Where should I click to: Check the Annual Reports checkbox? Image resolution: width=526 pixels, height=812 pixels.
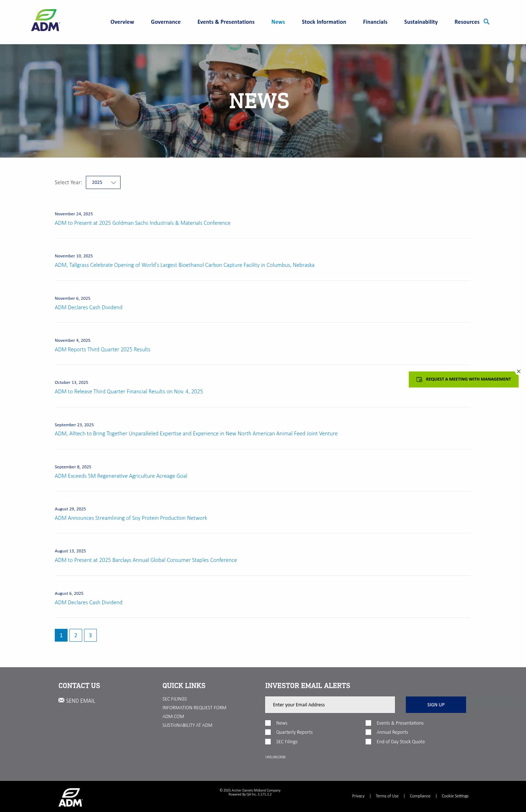tap(369, 732)
